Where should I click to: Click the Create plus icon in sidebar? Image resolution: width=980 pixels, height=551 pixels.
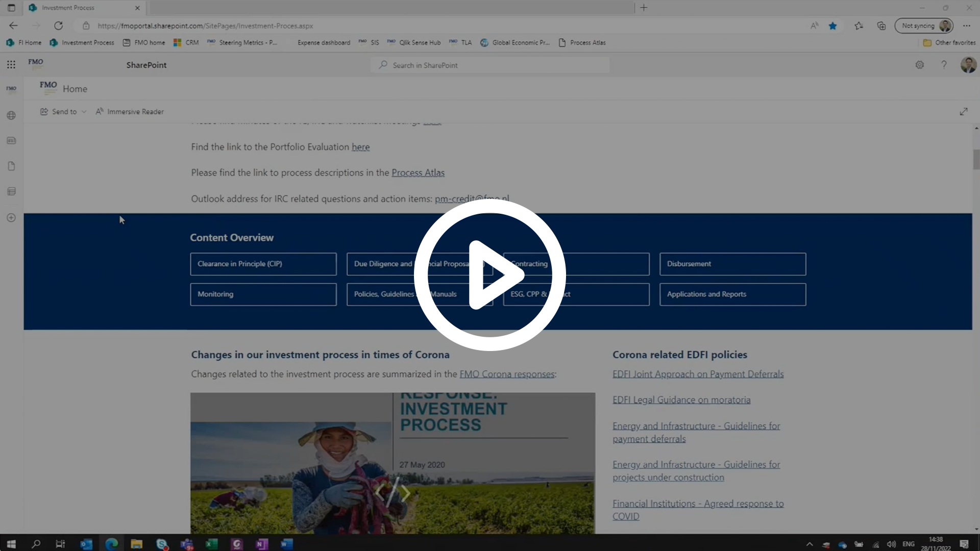pos(11,218)
